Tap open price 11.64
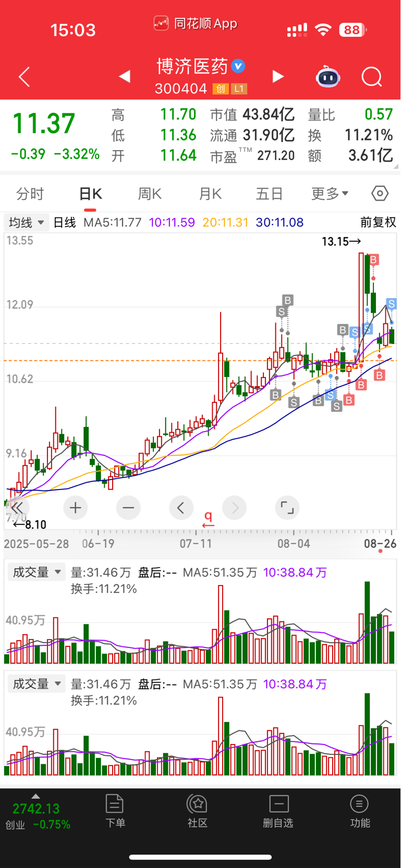This screenshot has height=868, width=401. (x=178, y=155)
